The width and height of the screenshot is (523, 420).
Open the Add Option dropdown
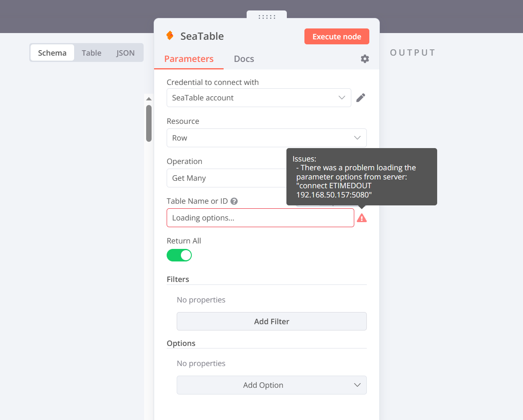coord(271,385)
